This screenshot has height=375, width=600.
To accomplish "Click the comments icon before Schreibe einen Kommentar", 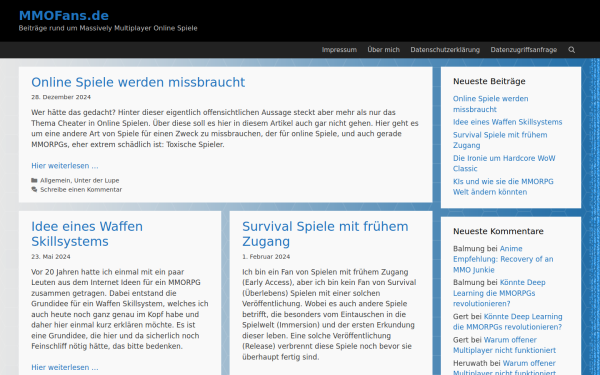I will (34, 189).
